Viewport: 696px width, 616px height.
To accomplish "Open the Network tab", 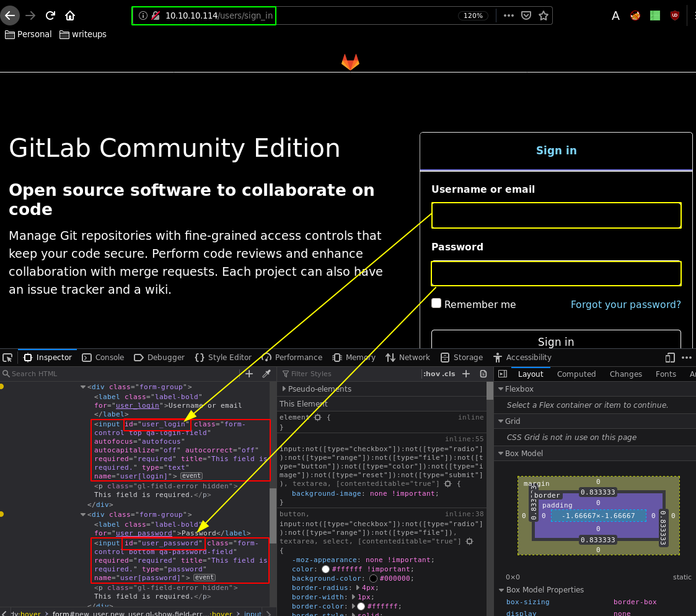I will [x=408, y=358].
